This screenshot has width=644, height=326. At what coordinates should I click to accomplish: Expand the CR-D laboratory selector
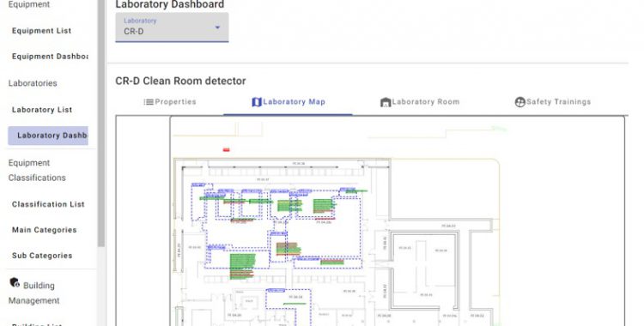pos(172,27)
